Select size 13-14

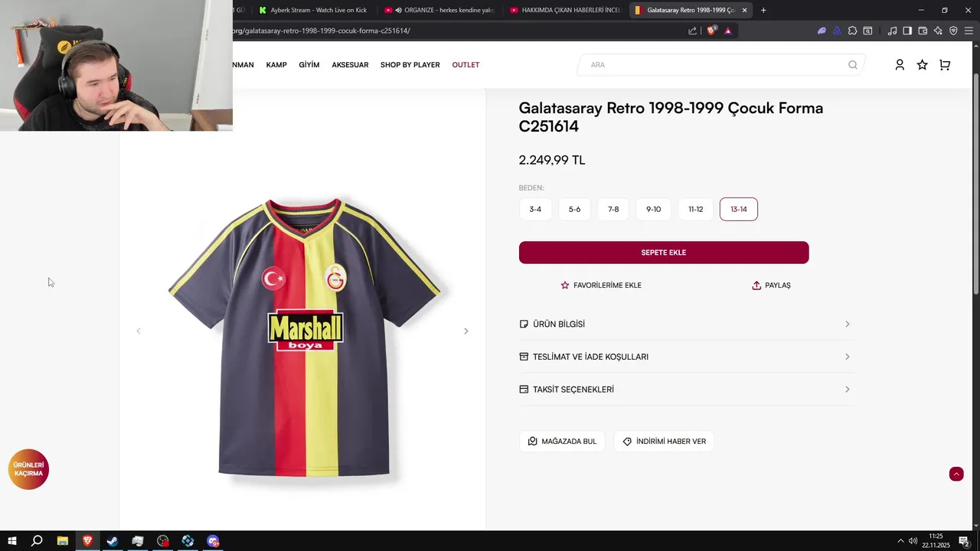738,209
